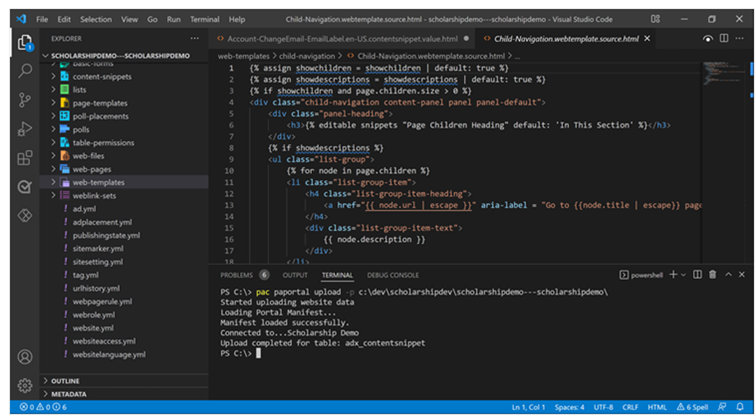Click Ln 1, Col 1 in status bar
The height and width of the screenshot is (418, 756).
pyautogui.click(x=528, y=407)
